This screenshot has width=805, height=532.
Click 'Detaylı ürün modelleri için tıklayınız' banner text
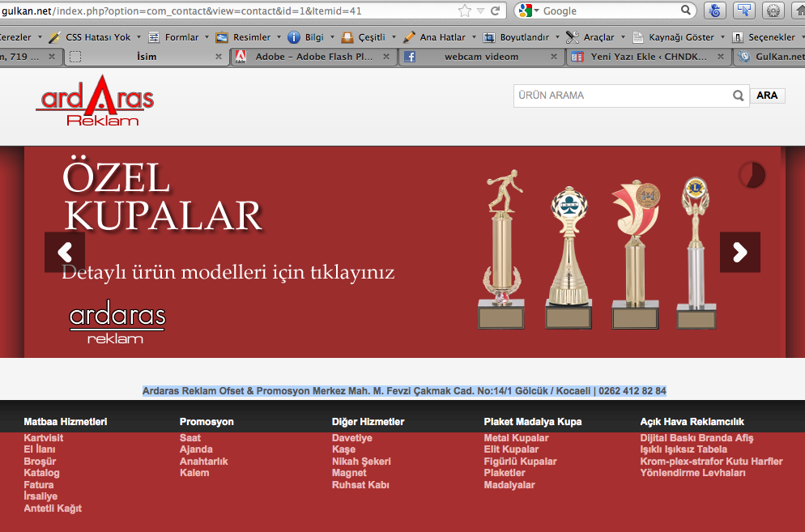click(228, 271)
